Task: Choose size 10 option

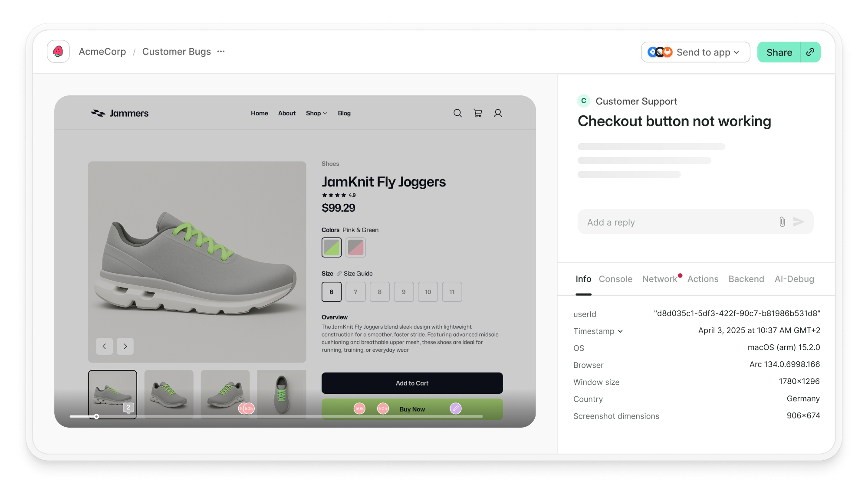Action: tap(428, 292)
